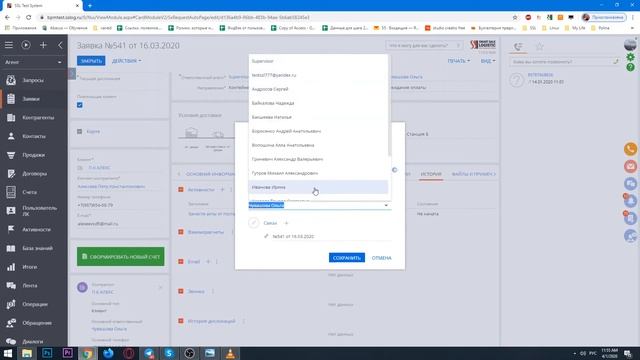This screenshot has width=640, height=360.
Task: Open the Заявки section in sidebar
Action: coord(31,99)
